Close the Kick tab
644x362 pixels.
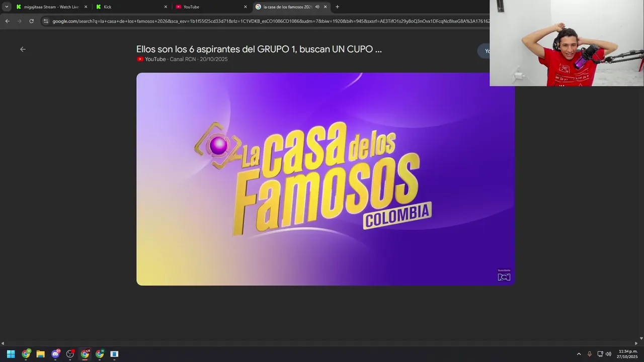point(166,7)
